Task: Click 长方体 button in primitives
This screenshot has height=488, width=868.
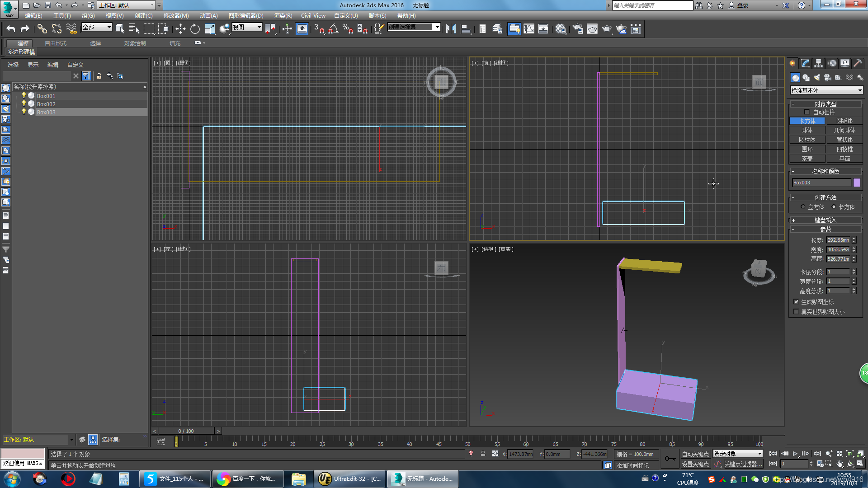Action: click(x=808, y=121)
